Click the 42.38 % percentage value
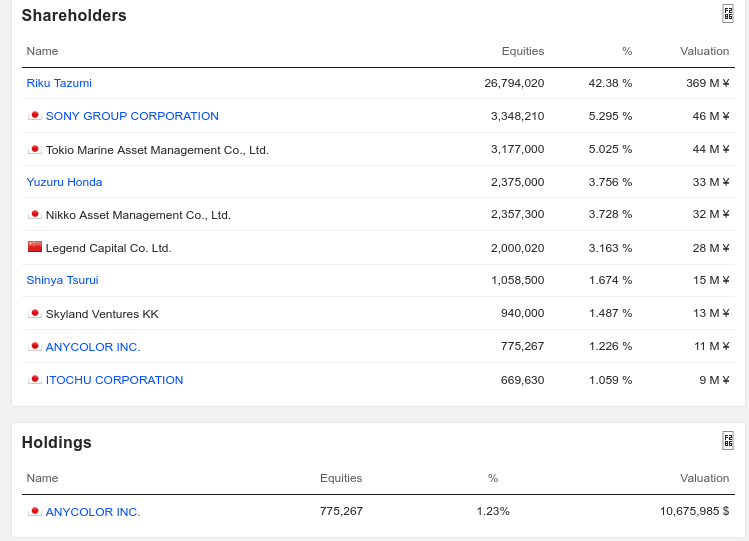Screen dimensions: 749x541 [610, 83]
